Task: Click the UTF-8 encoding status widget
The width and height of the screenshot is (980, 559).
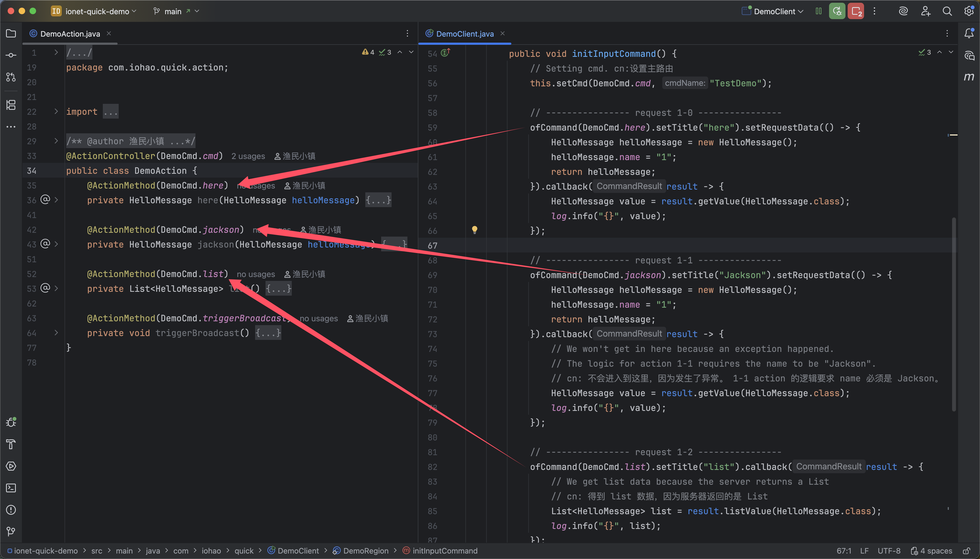Action: (889, 551)
